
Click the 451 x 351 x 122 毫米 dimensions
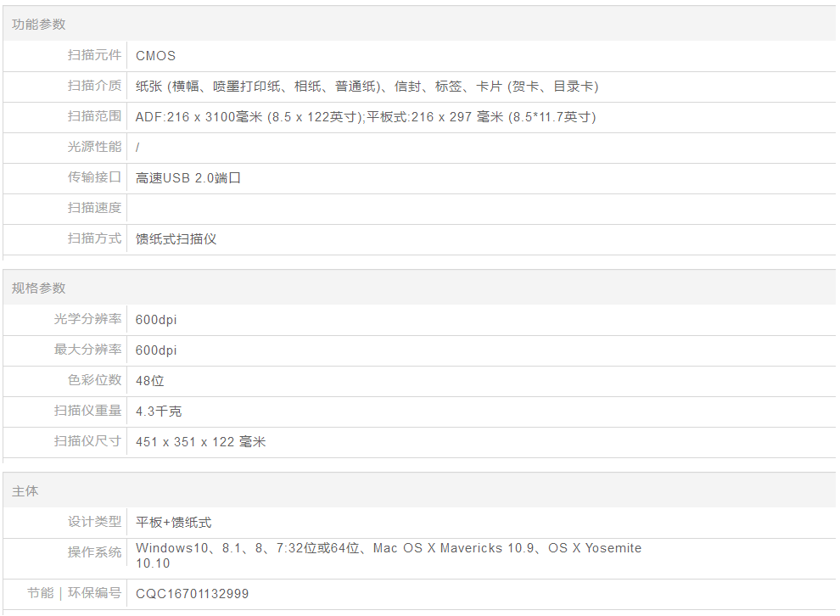200,442
